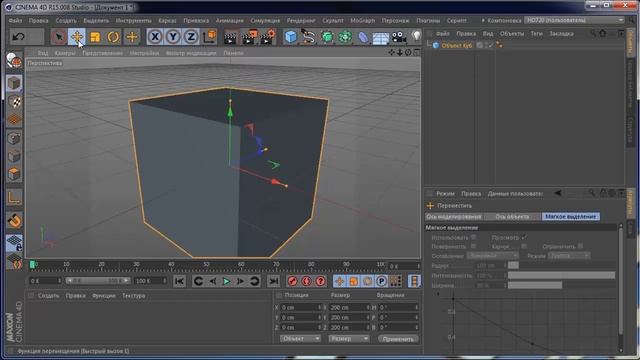Make editable icon in left sidebar
Screen dimensions: 640x360
[14, 61]
